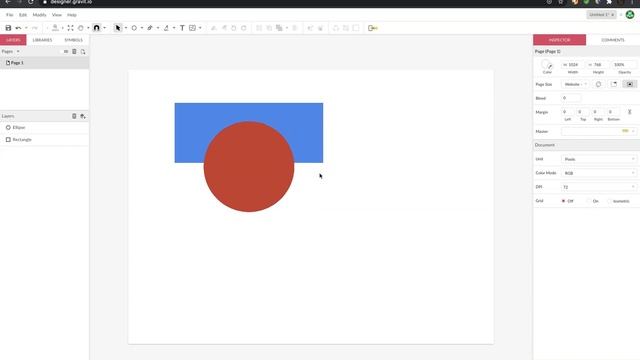
Task: Click the fit-to-screen zoom icon
Action: [x=71, y=28]
